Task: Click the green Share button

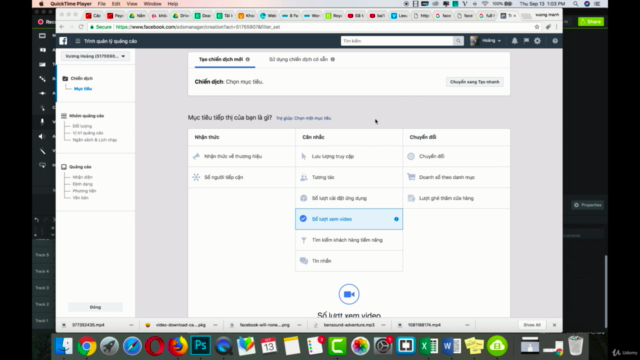Action: [591, 22]
